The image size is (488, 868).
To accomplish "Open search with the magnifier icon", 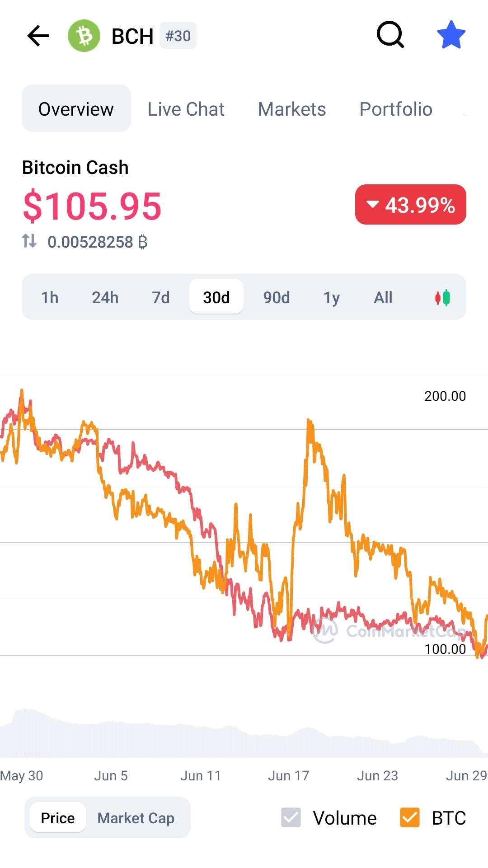I will coord(390,35).
